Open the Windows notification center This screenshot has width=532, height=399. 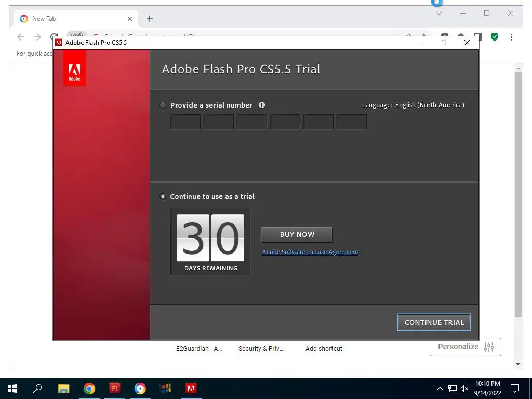tap(515, 389)
